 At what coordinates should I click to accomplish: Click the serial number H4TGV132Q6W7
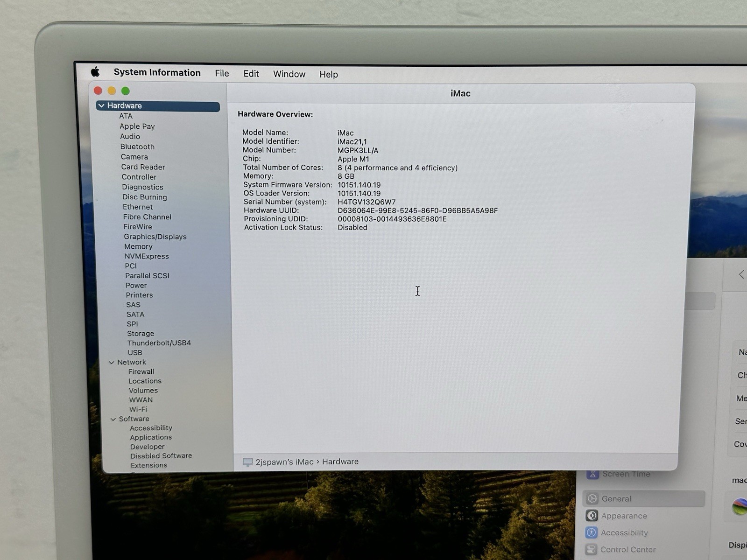(x=366, y=202)
